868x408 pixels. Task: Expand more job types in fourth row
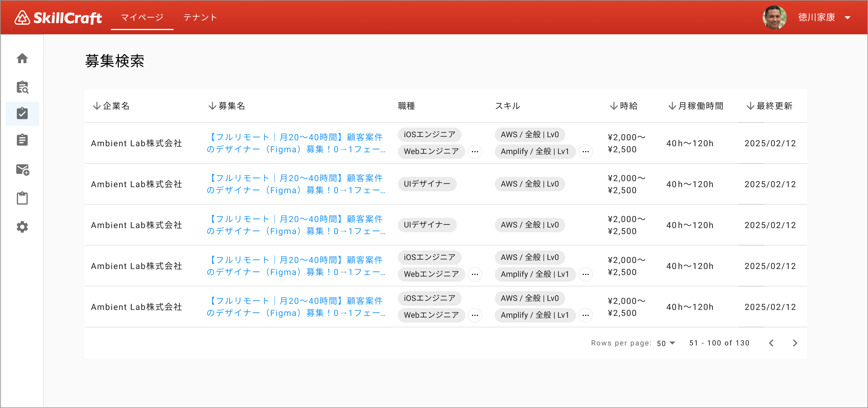tap(475, 274)
